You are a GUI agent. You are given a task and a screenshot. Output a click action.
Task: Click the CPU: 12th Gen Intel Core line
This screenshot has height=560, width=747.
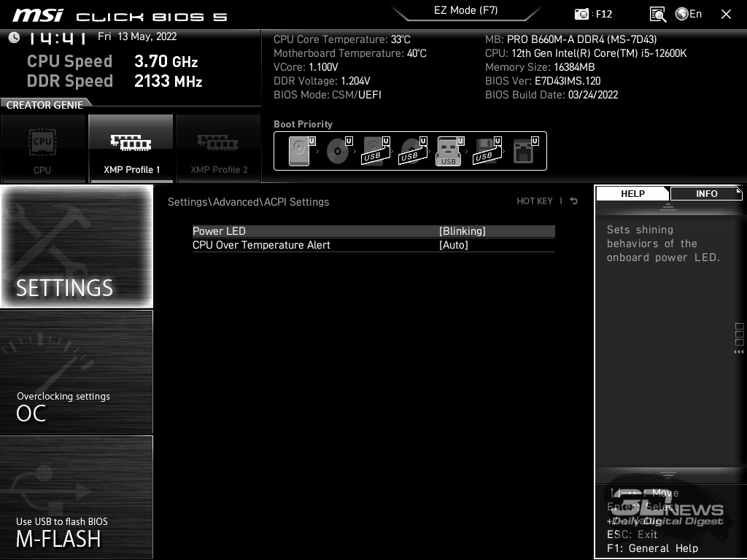pyautogui.click(x=586, y=52)
